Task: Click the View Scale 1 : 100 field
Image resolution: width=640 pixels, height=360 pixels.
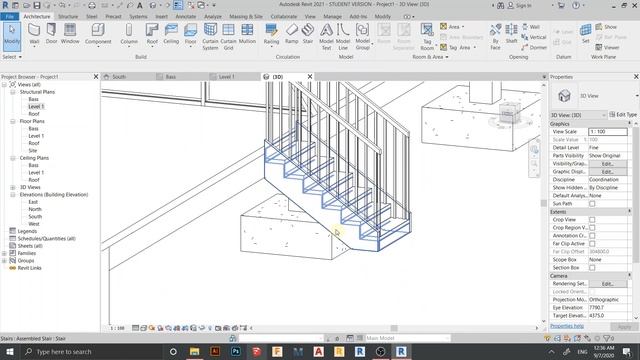Action: (x=608, y=131)
